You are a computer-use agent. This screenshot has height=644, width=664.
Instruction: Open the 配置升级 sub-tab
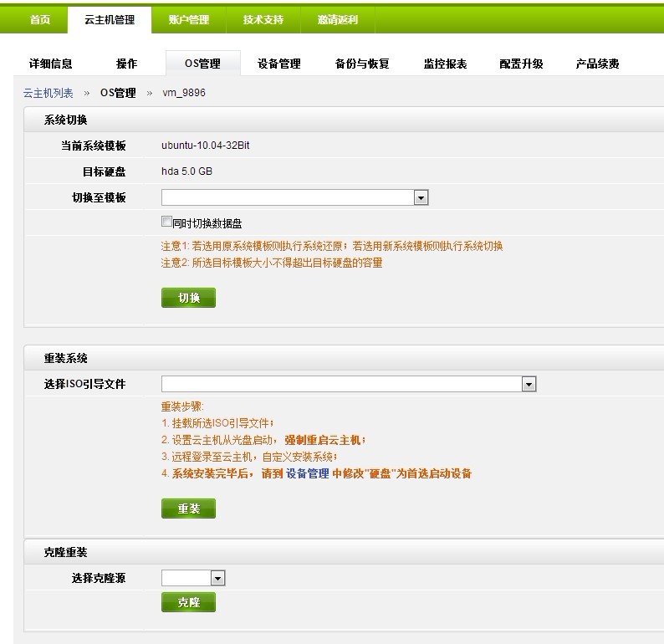coord(521,64)
